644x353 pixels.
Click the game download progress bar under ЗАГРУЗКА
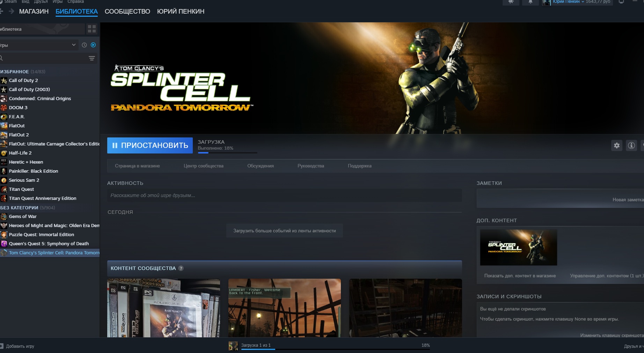coord(227,153)
